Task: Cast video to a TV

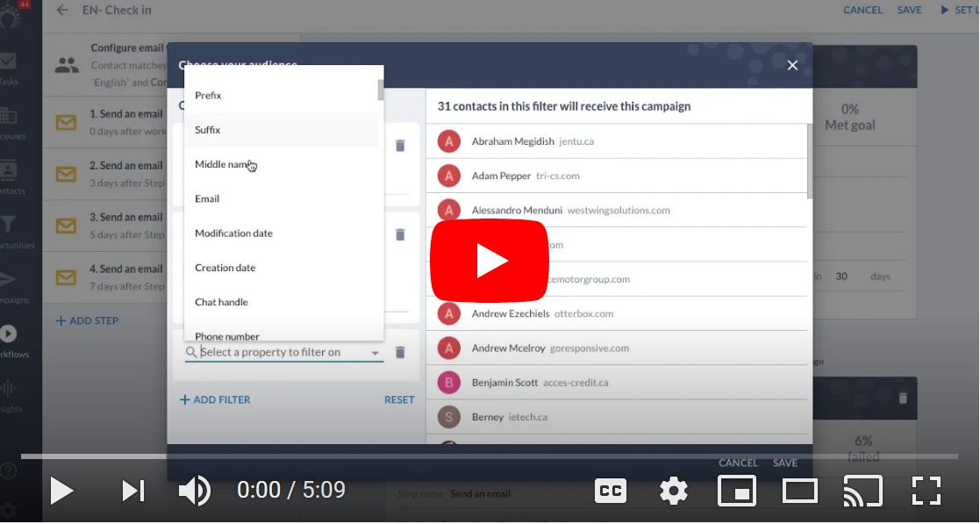Action: [862, 491]
